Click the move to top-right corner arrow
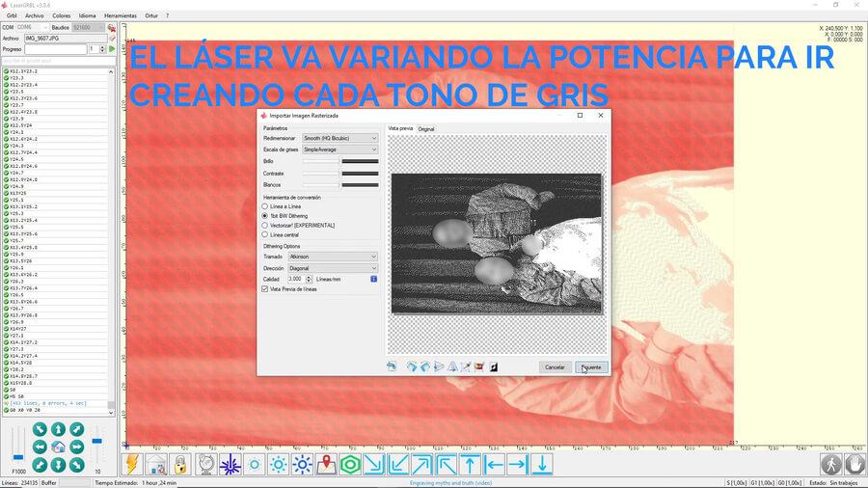Screen dimensions: 868x488 click(x=422, y=464)
